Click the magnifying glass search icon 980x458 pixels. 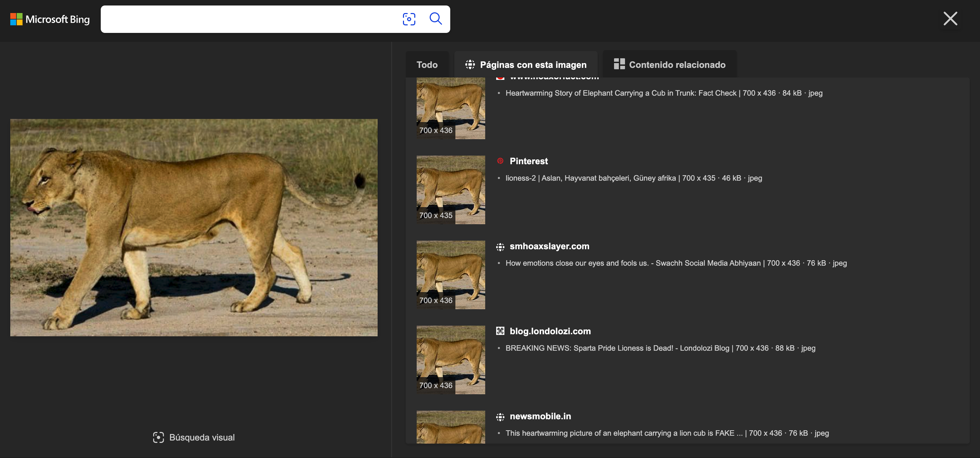[x=435, y=19]
